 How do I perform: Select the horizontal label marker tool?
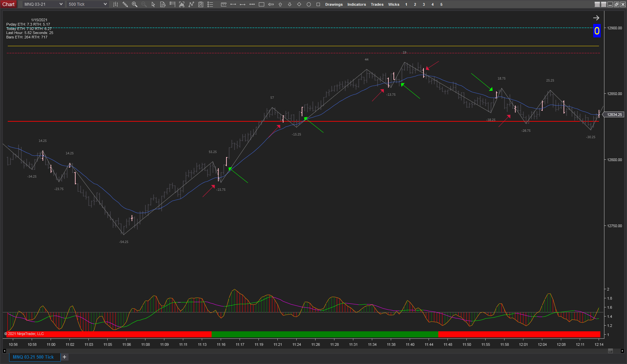tap(271, 4)
